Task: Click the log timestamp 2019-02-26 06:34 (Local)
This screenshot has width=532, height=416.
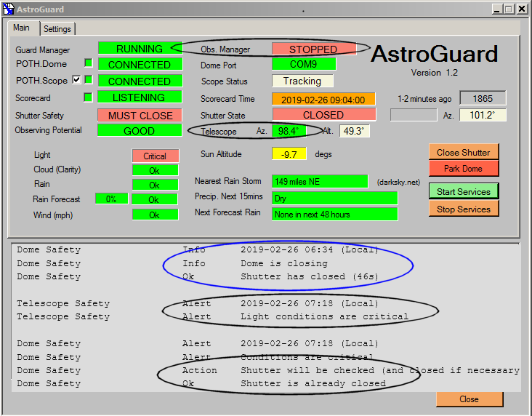Action: point(310,249)
